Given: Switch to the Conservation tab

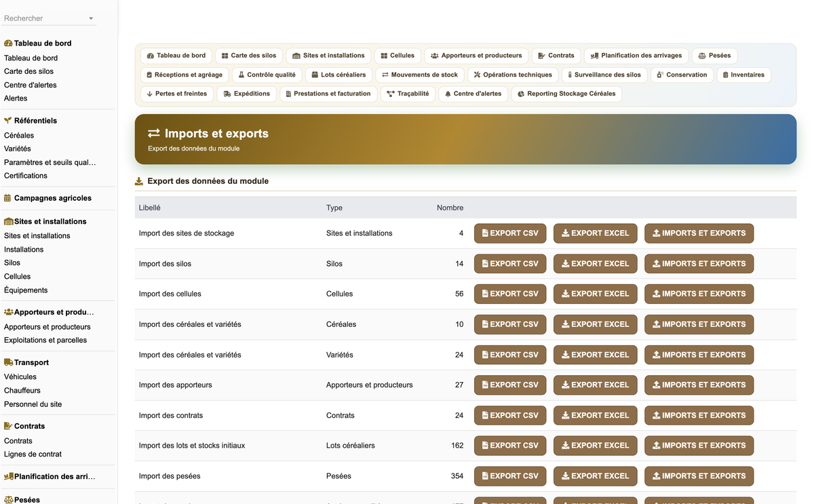Looking at the screenshot, I should [x=682, y=75].
